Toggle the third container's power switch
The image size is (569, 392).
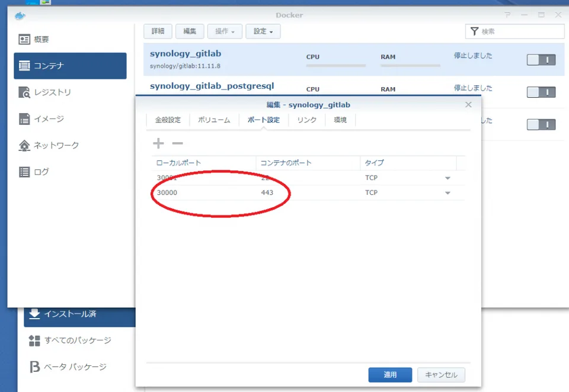(541, 124)
